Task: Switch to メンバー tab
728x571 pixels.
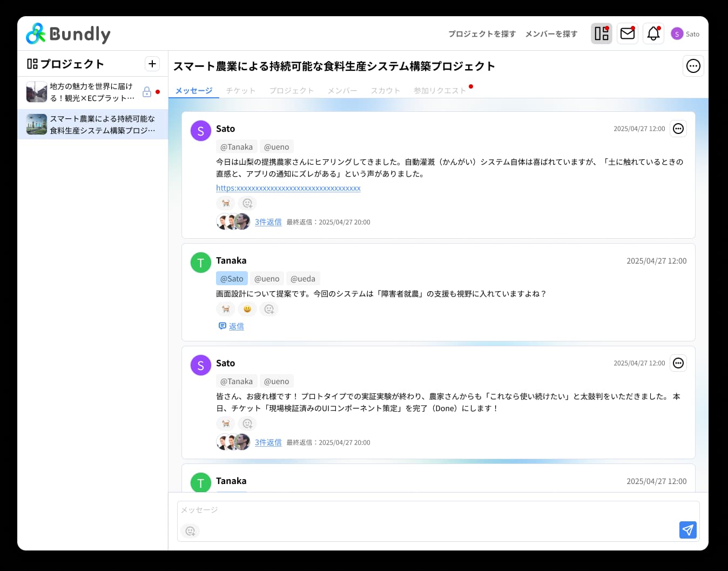Action: tap(342, 90)
